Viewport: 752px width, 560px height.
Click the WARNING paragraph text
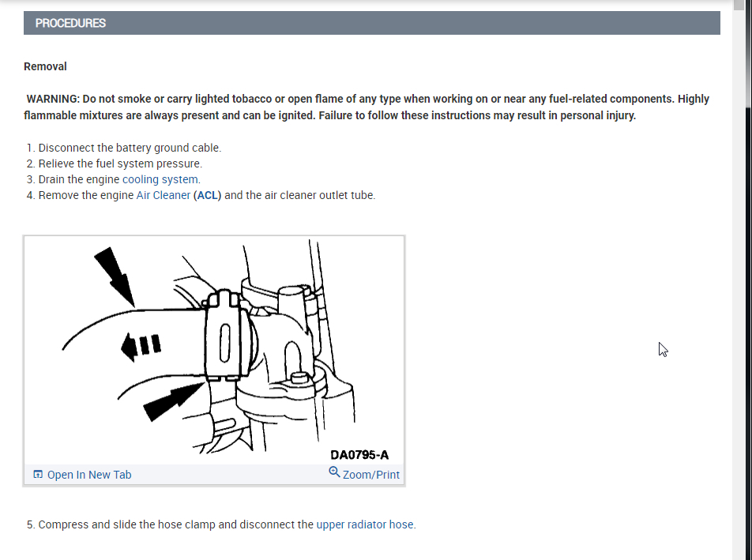click(367, 107)
